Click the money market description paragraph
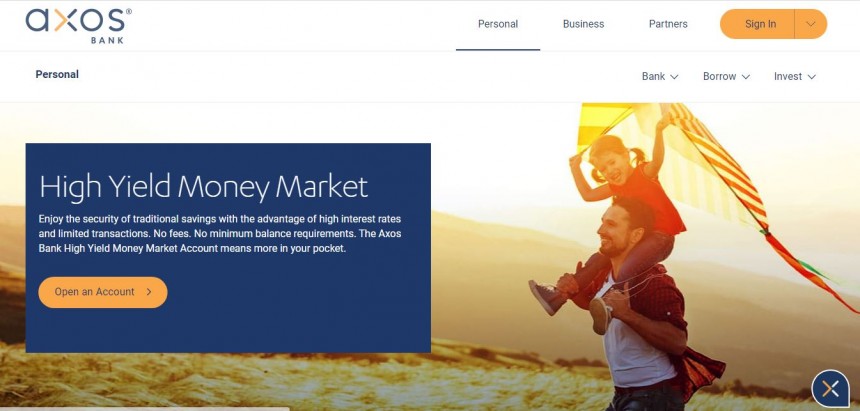 (x=219, y=234)
